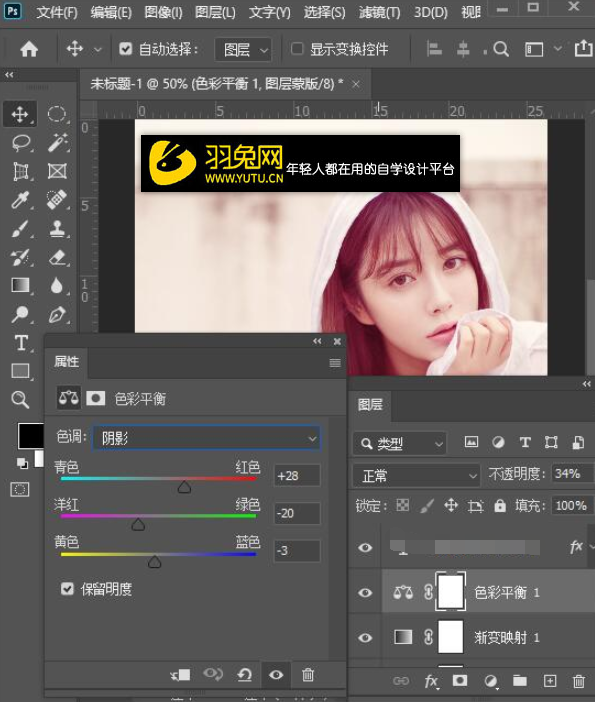Select the Lasso tool
The image size is (595, 702).
(x=21, y=143)
